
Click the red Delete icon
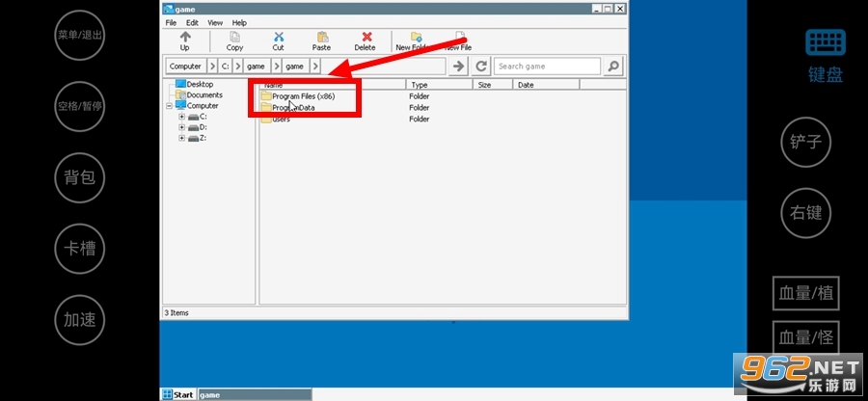[x=366, y=37]
